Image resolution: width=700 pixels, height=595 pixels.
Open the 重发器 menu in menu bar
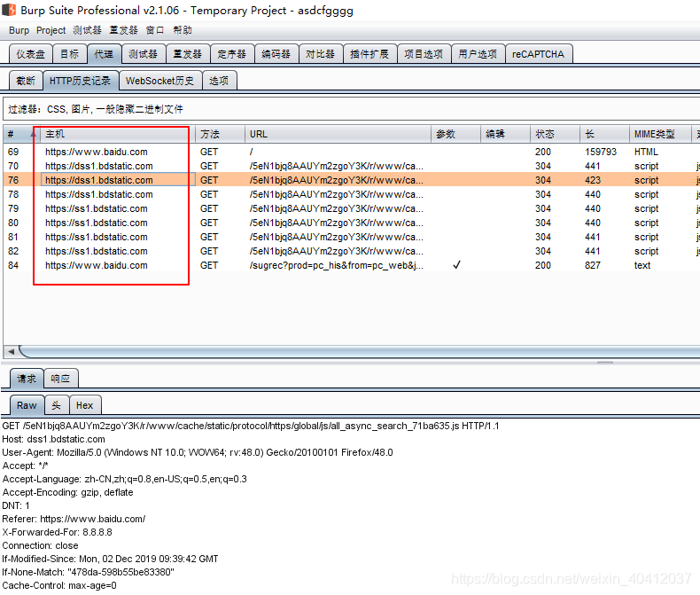[124, 30]
